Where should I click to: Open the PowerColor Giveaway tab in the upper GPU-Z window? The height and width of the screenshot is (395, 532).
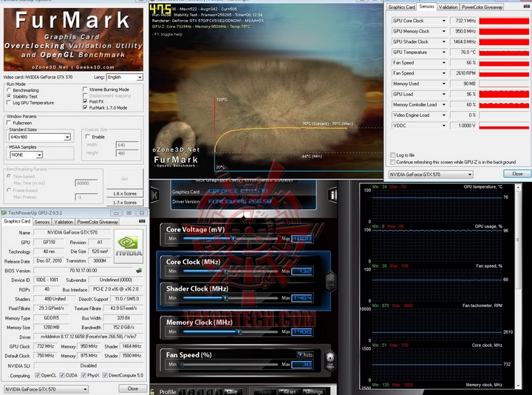482,7
